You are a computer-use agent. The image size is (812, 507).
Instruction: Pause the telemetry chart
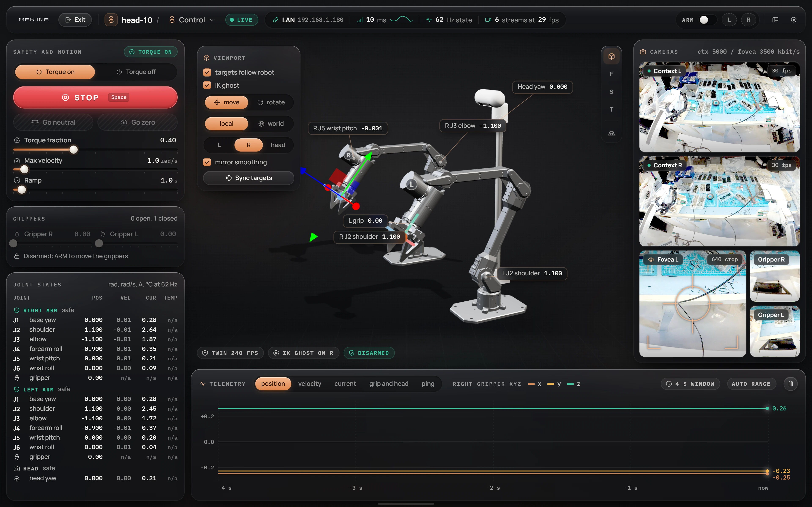pos(790,384)
